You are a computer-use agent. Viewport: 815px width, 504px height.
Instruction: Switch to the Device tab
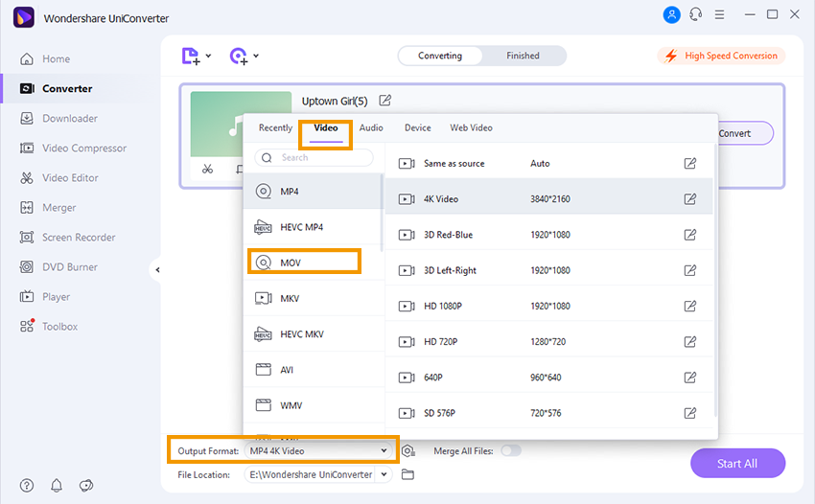pyautogui.click(x=418, y=127)
